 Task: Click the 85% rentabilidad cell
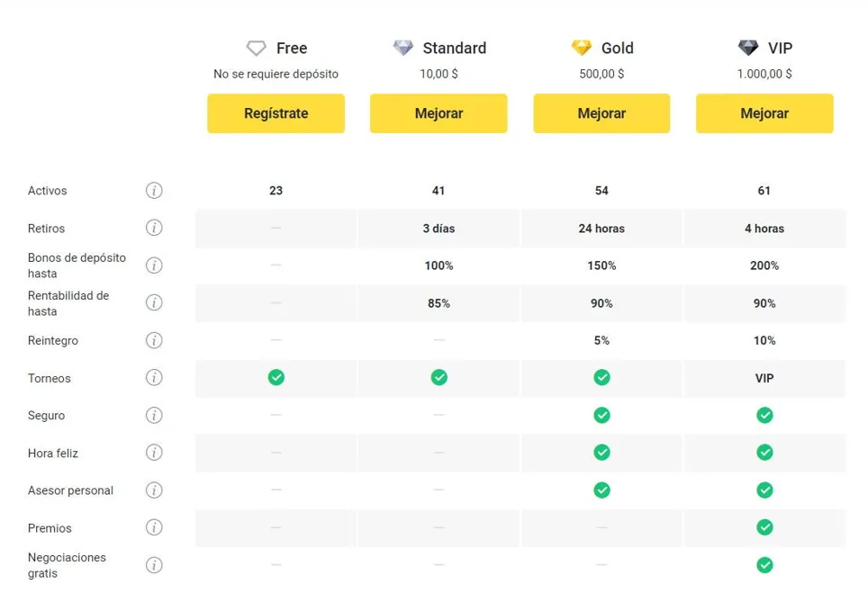pyautogui.click(x=439, y=303)
